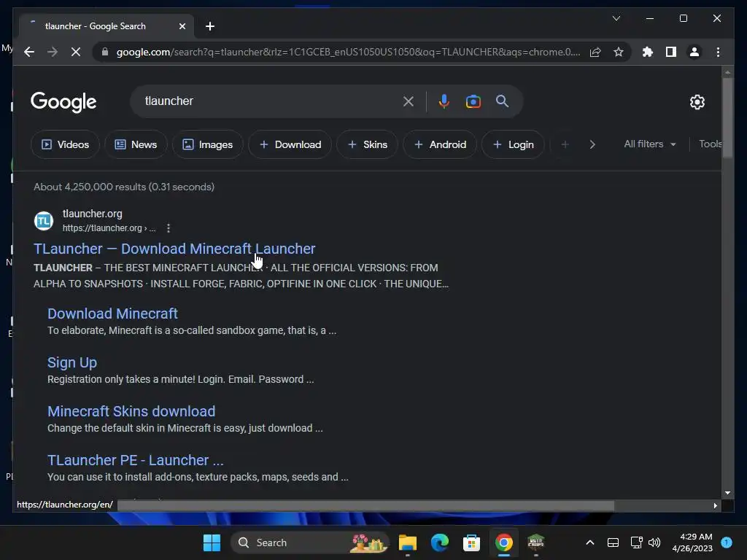Open the notification badge in the tray

tap(727, 542)
